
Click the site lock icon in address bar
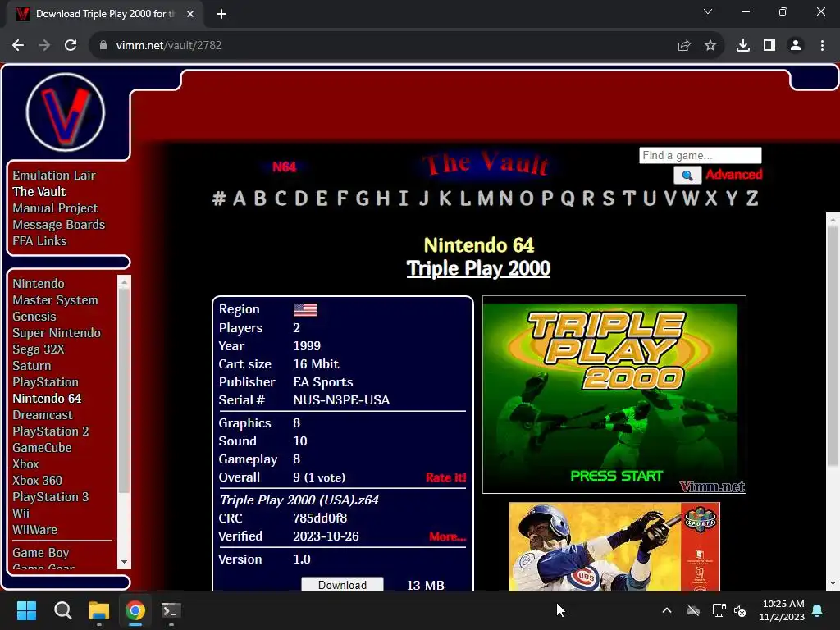[x=103, y=46]
